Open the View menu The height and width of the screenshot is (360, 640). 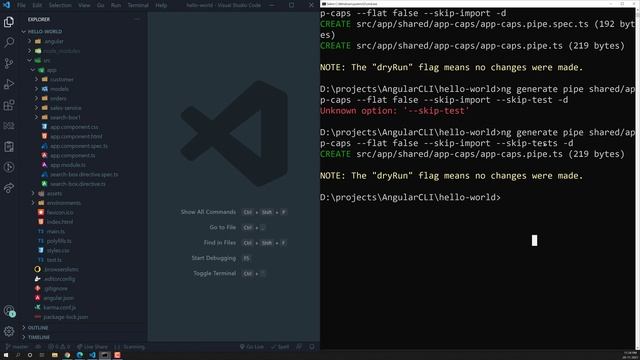[x=84, y=5]
